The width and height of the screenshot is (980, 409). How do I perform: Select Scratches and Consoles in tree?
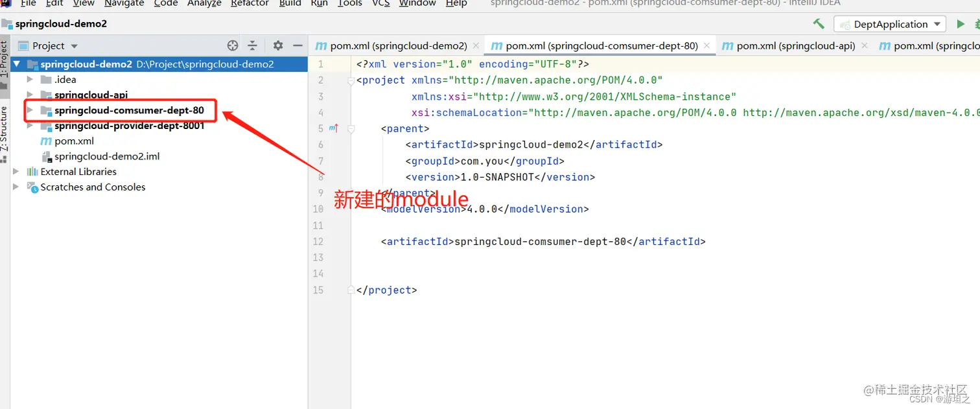[x=93, y=187]
